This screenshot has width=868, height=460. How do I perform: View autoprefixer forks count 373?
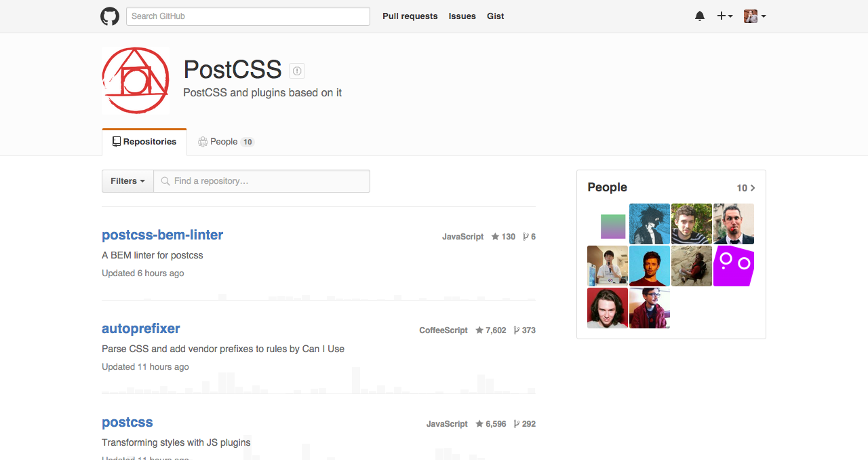pyautogui.click(x=525, y=330)
